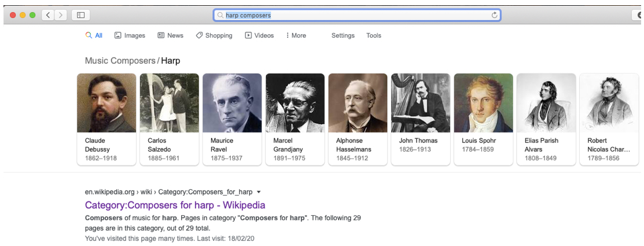This screenshot has height=246, width=644.
Task: Click the reload page icon
Action: coord(494,15)
